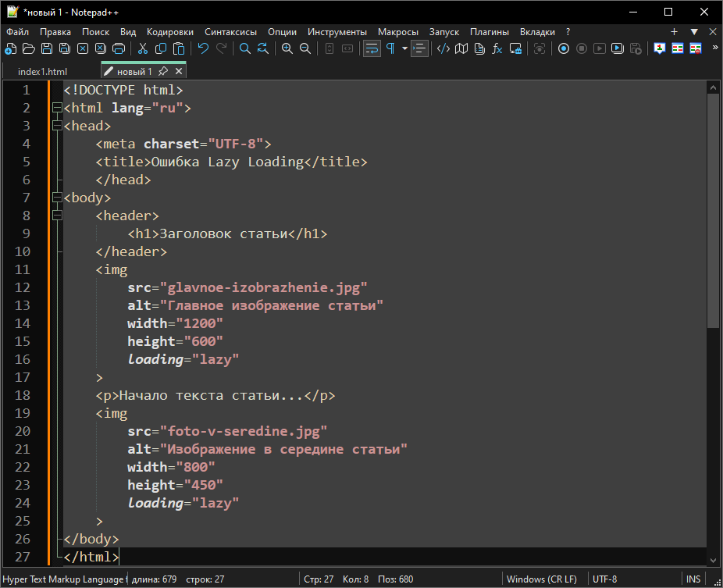Screen dimensions: 723x588
Task: Open the Function List fx icon
Action: click(x=497, y=48)
